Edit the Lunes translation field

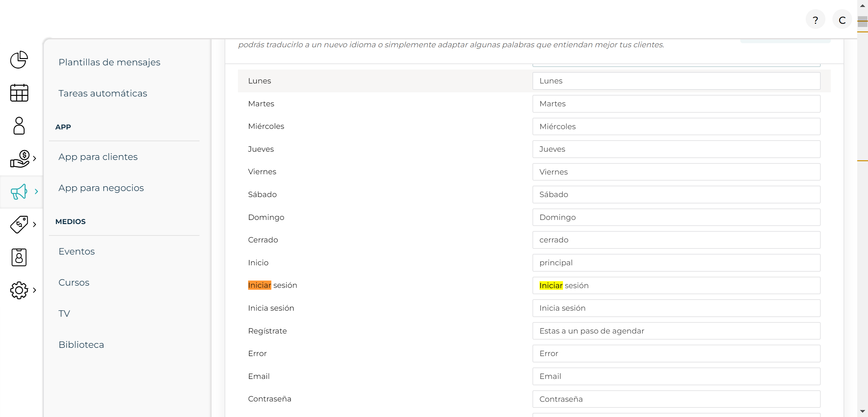point(676,81)
